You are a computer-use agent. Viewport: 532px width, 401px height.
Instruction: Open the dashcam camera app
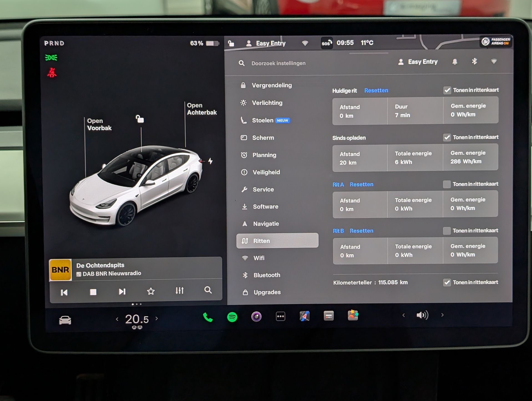256,316
